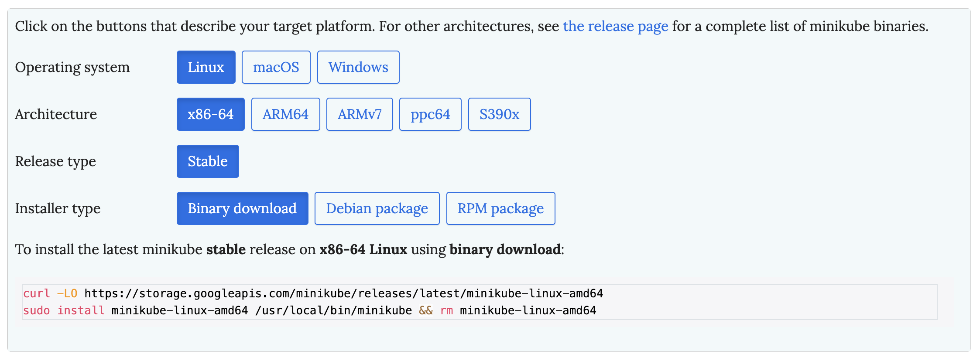This screenshot has height=361, width=980.
Task: Select RPM package installer type
Action: [x=501, y=208]
